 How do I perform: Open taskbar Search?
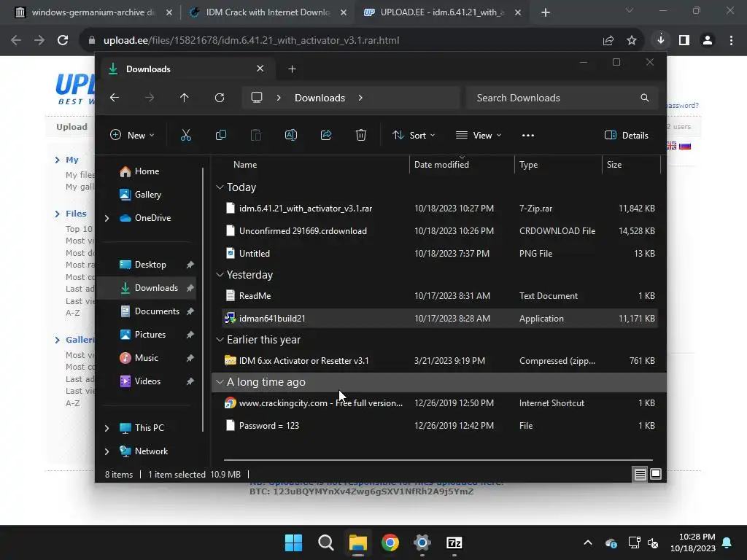click(326, 542)
